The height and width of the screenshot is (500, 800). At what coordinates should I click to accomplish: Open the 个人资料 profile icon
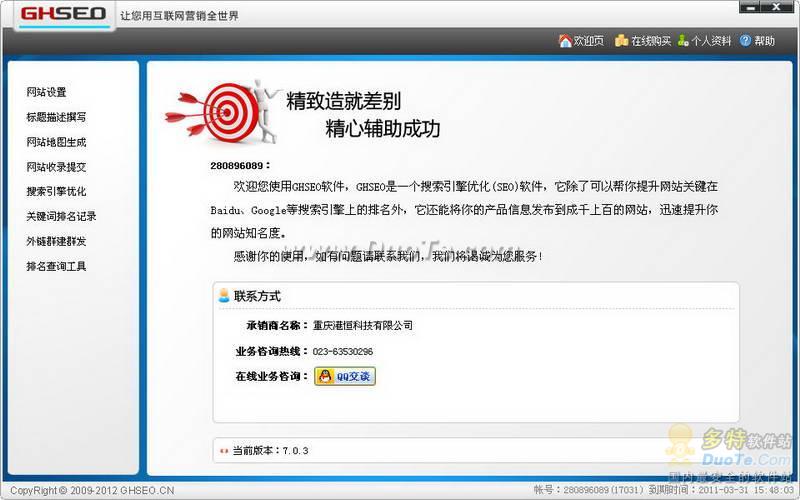pos(683,41)
